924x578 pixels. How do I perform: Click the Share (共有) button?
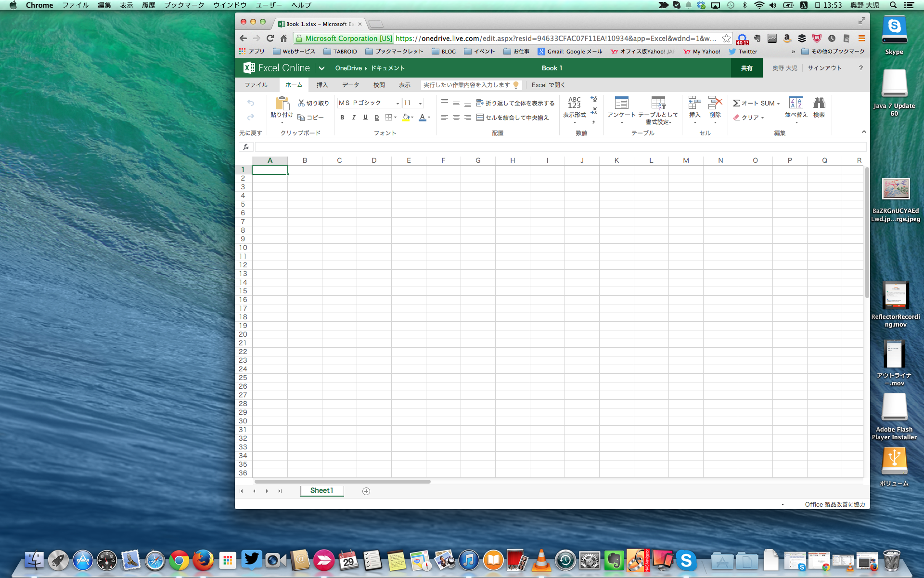747,68
